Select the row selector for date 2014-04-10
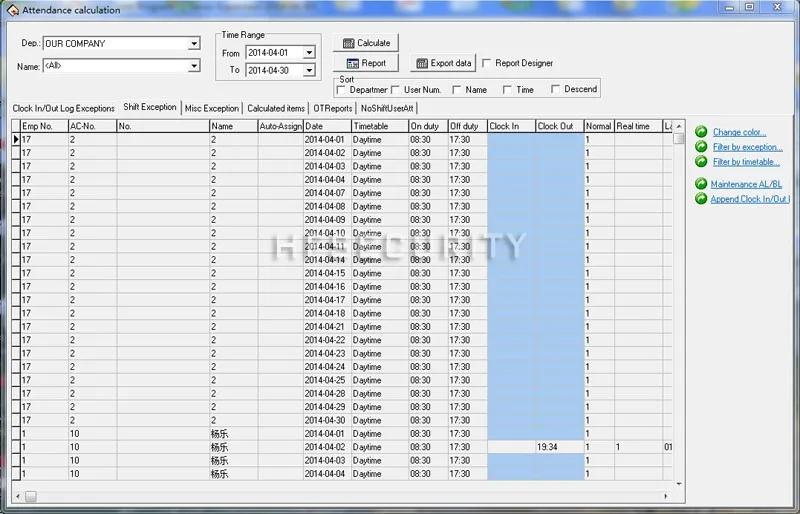800x514 pixels. (16, 233)
